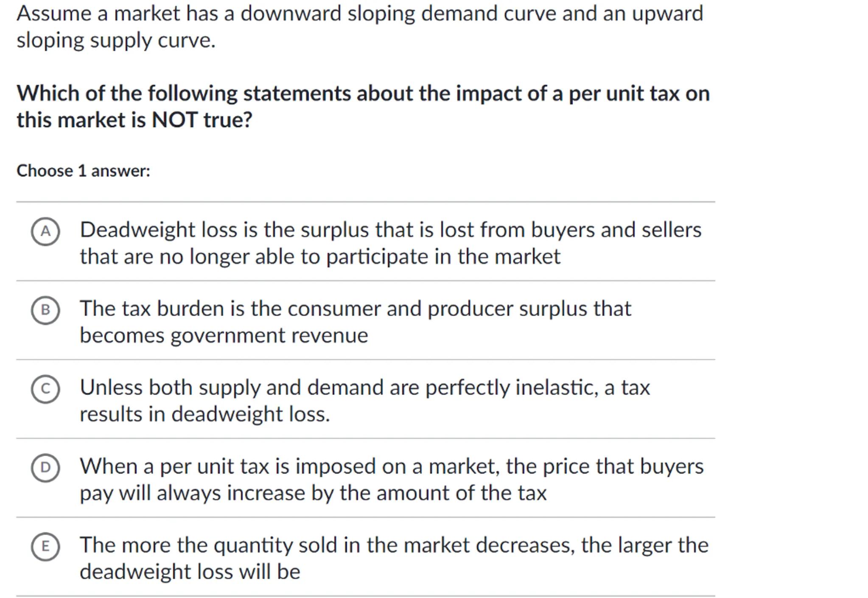Click answer text starting 'When a per unit tax'
The image size is (868, 598).
click(x=391, y=466)
